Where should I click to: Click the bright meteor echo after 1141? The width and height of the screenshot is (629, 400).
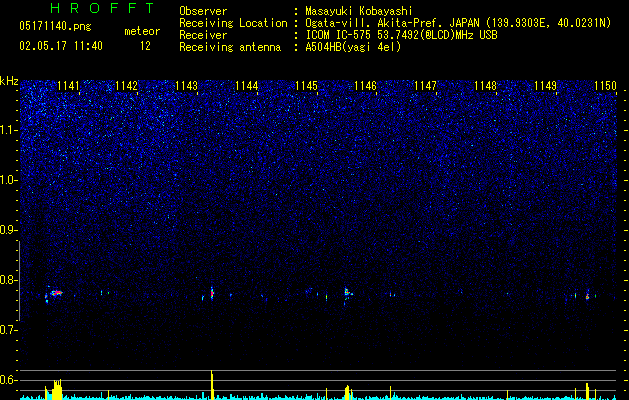(x=57, y=293)
